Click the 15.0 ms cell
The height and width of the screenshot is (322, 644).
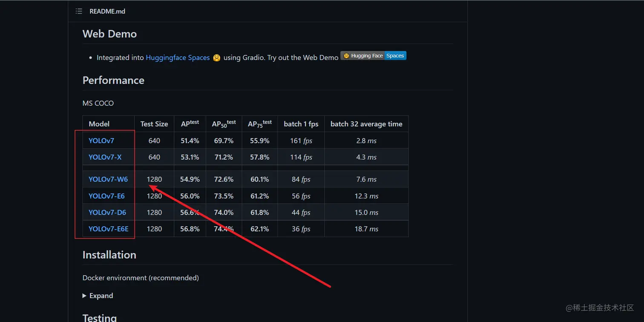click(x=366, y=213)
